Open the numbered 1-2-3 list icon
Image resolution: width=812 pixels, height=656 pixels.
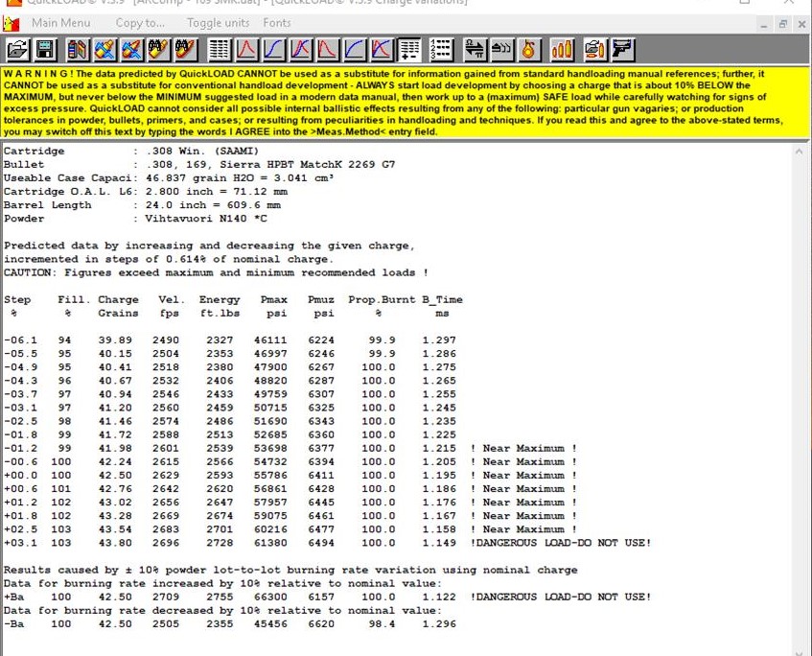[x=441, y=50]
